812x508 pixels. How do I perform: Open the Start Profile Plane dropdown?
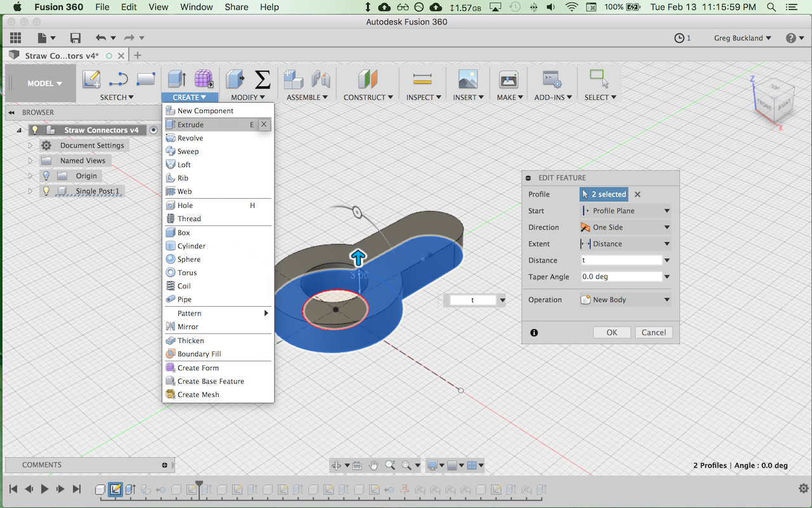(x=625, y=211)
